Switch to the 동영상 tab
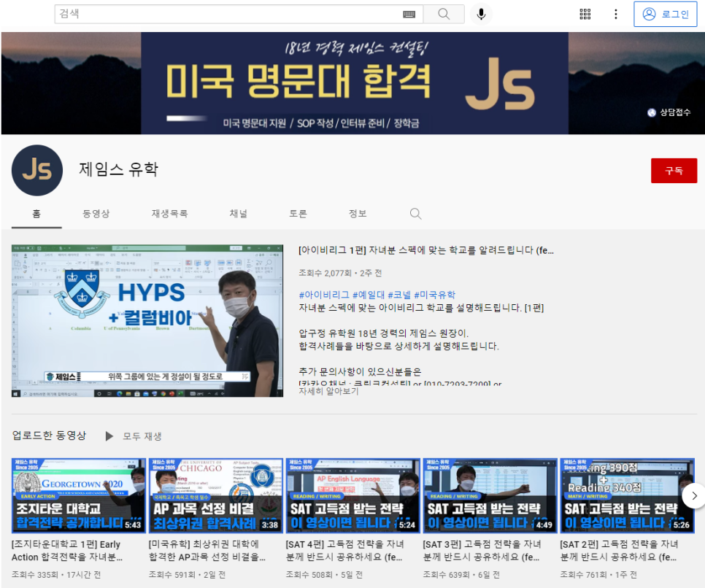The image size is (705, 588). tap(96, 214)
